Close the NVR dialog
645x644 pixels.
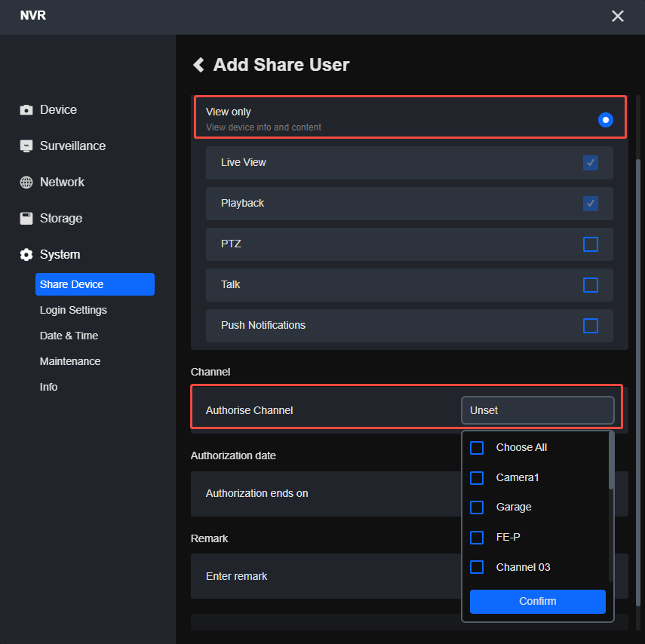pos(617,16)
